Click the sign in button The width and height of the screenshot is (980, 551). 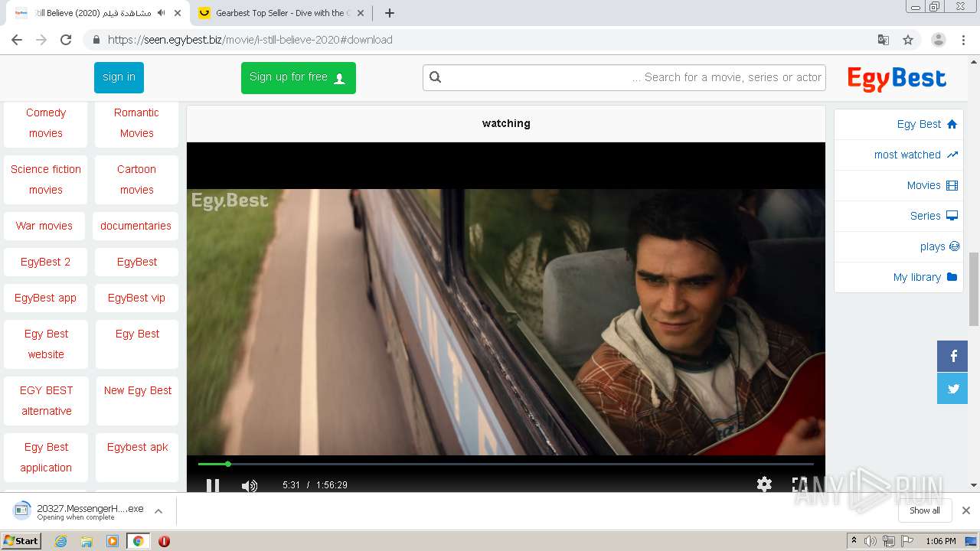pyautogui.click(x=119, y=77)
